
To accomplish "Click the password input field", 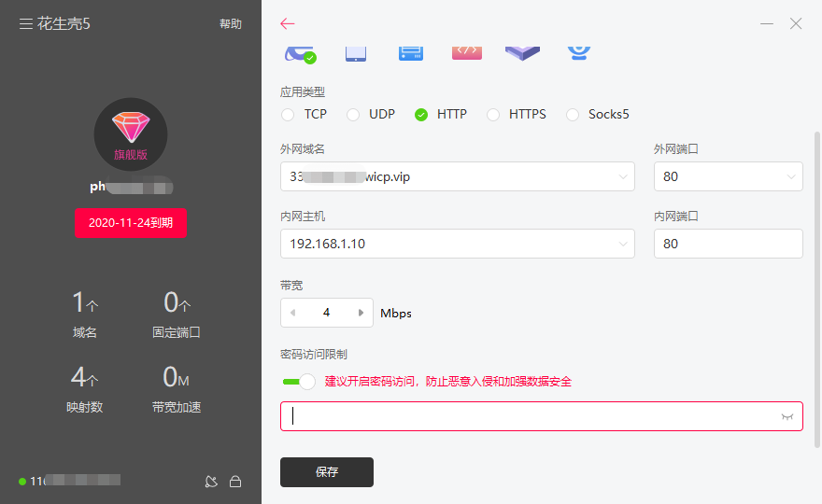I will click(x=542, y=416).
